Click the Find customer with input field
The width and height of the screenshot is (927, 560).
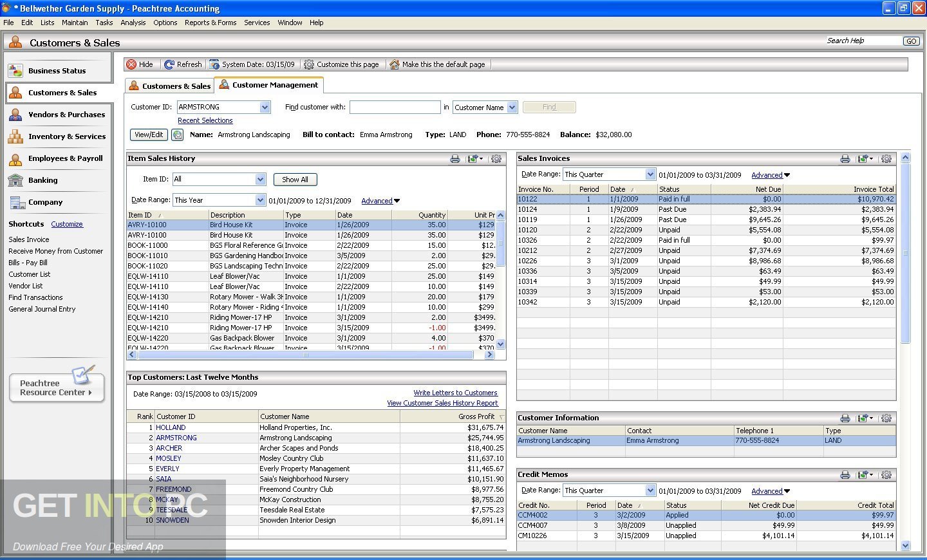(x=395, y=107)
